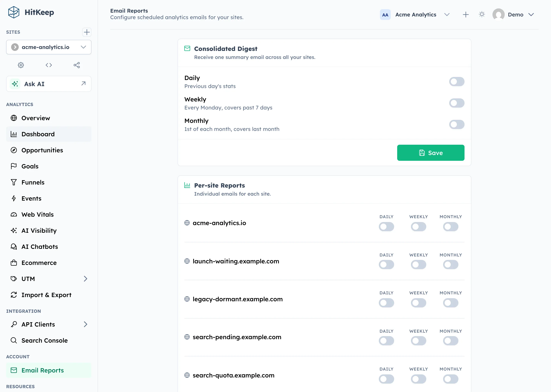Click globe icon beside search-quota.example.com

[187, 375]
